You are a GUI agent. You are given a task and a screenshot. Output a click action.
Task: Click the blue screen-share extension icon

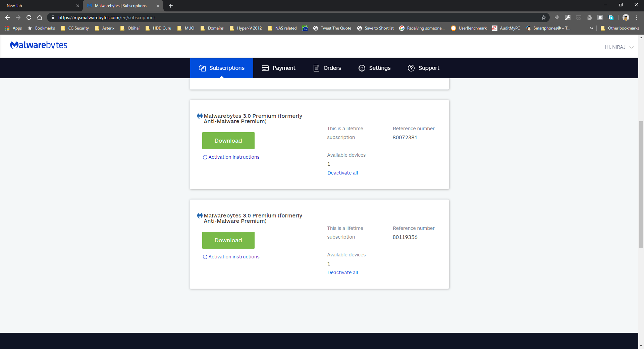[x=611, y=17]
